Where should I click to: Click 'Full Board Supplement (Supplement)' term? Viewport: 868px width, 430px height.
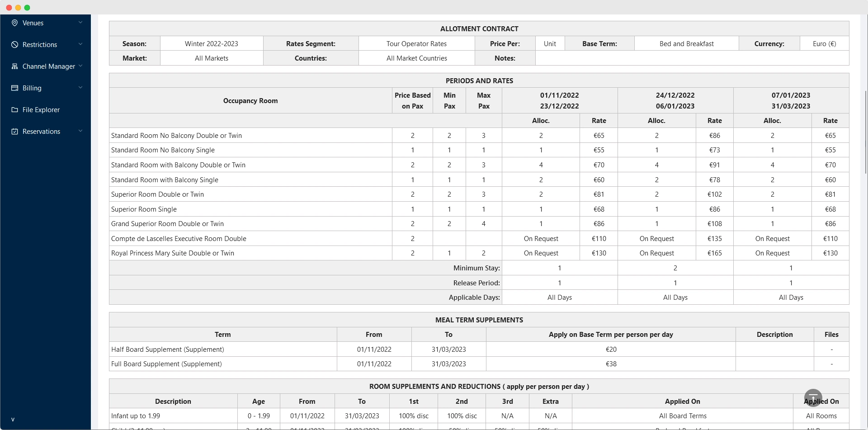click(166, 364)
